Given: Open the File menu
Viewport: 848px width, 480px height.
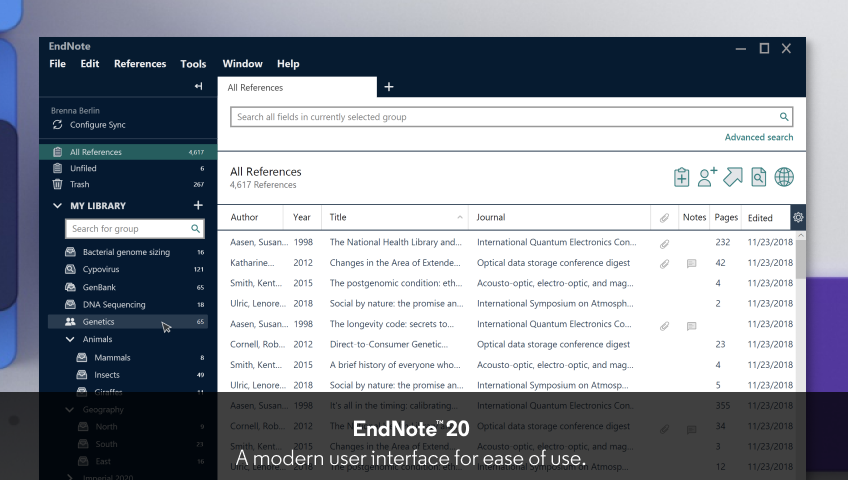Looking at the screenshot, I should 57,64.
